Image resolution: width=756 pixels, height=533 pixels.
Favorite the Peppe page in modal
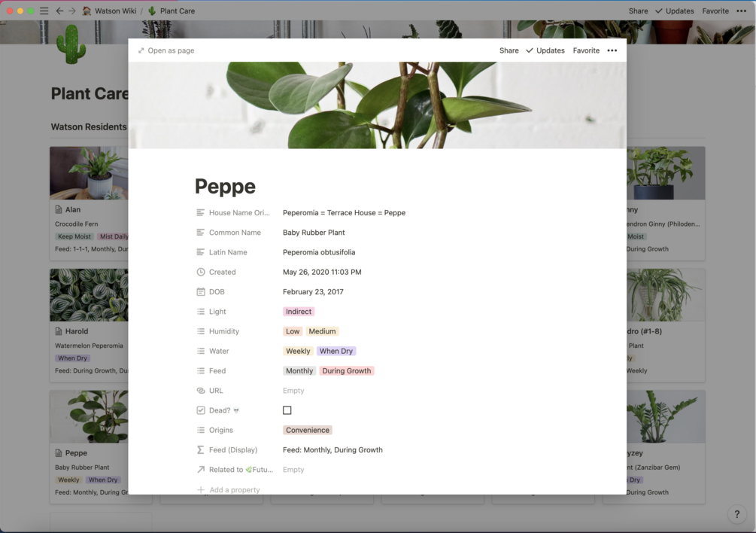click(x=586, y=50)
